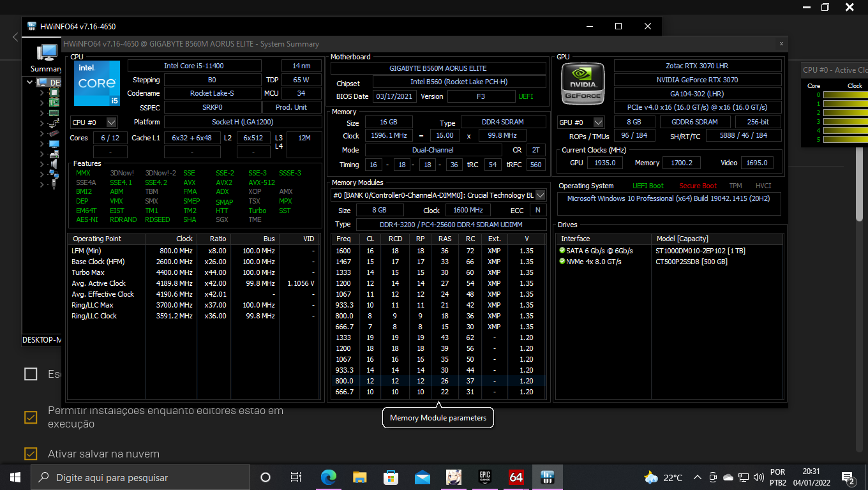
Task: Select the monitor icon in device tree
Action: click(55, 144)
